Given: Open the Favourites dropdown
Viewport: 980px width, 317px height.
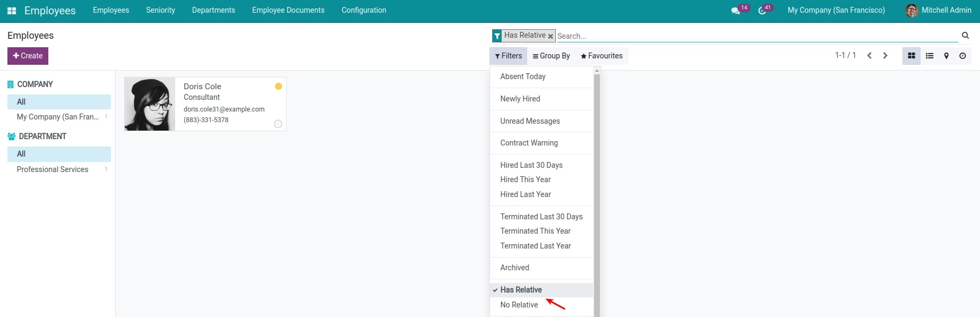Looking at the screenshot, I should [601, 55].
